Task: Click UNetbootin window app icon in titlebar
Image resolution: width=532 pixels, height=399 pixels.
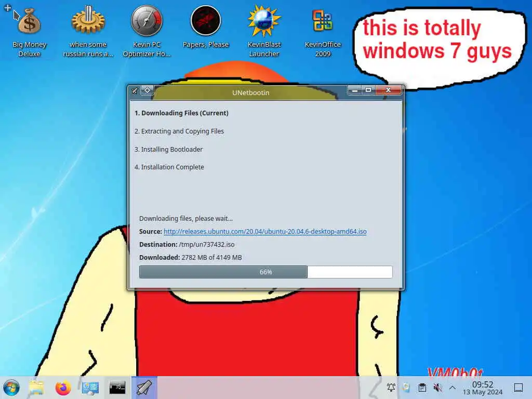Action: click(135, 90)
